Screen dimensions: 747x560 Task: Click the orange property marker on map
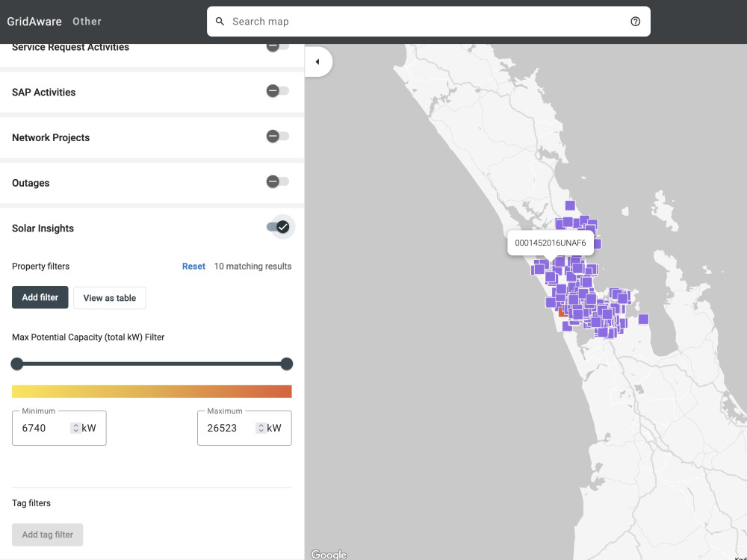point(562,312)
